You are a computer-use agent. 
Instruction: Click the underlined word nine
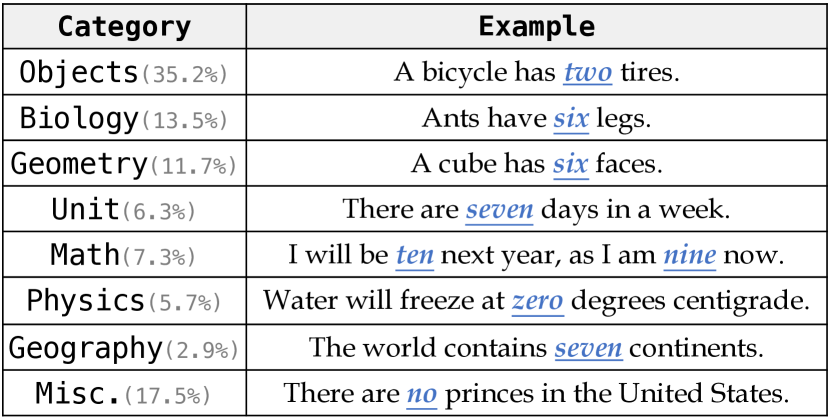coord(689,256)
